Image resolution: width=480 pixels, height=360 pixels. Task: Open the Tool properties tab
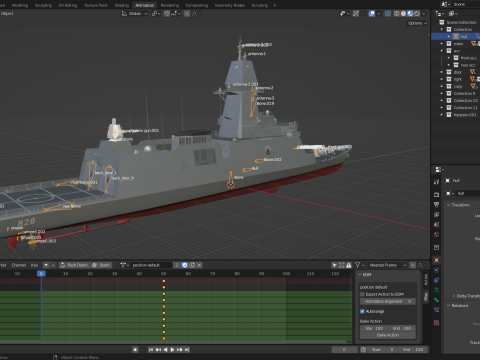[x=436, y=182]
